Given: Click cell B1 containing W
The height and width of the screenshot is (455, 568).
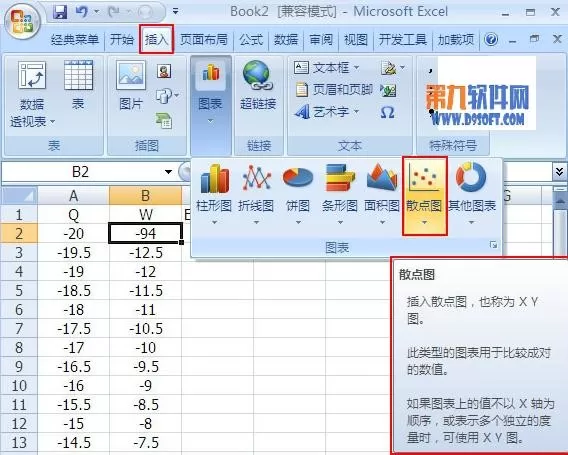Looking at the screenshot, I should pyautogui.click(x=145, y=214).
